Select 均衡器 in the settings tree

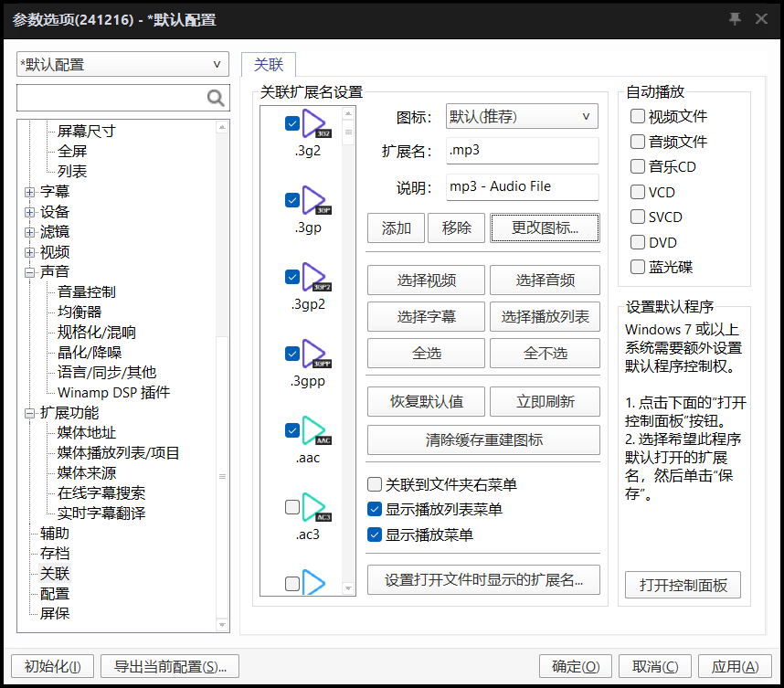[x=79, y=312]
